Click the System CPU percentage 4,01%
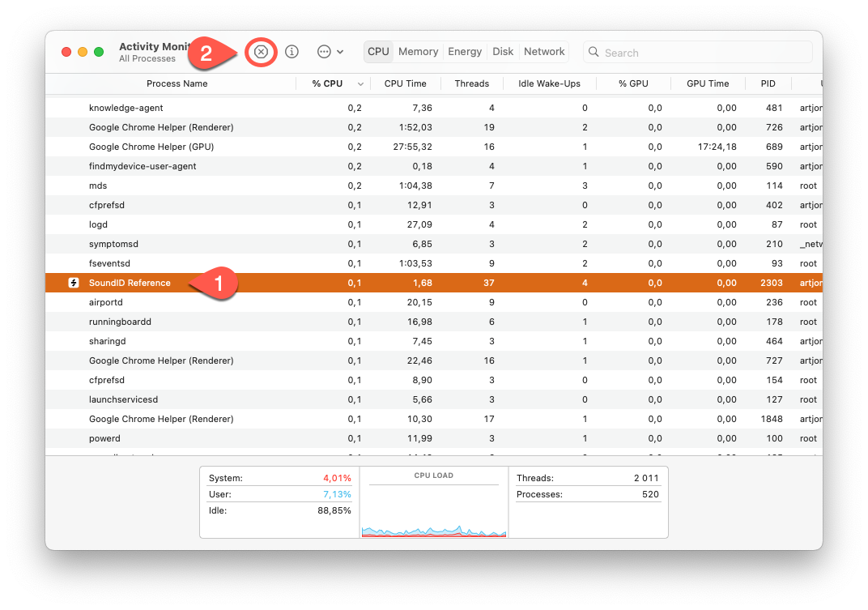Image resolution: width=868 pixels, height=610 pixels. pos(337,478)
